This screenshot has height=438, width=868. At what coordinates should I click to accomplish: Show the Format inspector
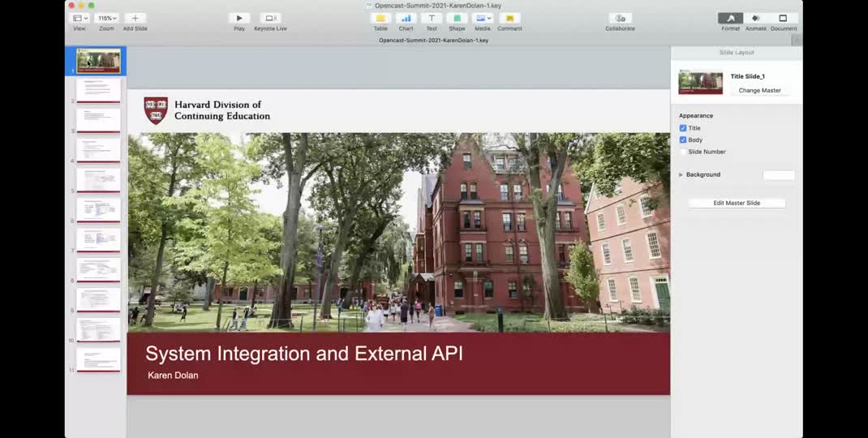(x=730, y=19)
